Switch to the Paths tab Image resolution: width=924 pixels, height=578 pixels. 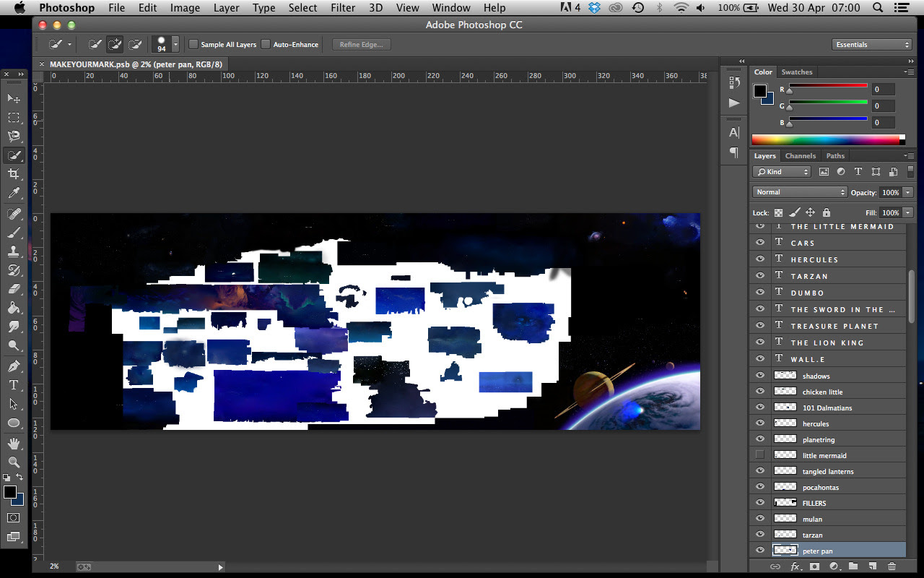(x=835, y=156)
